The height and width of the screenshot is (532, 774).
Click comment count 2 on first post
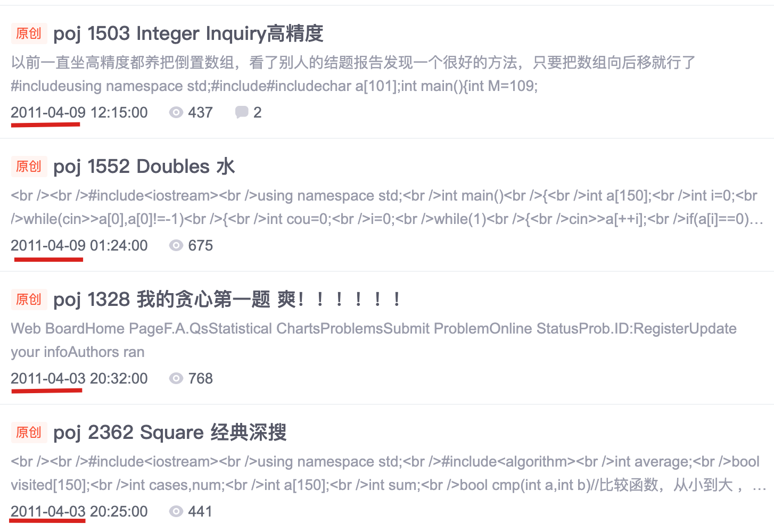coord(257,112)
